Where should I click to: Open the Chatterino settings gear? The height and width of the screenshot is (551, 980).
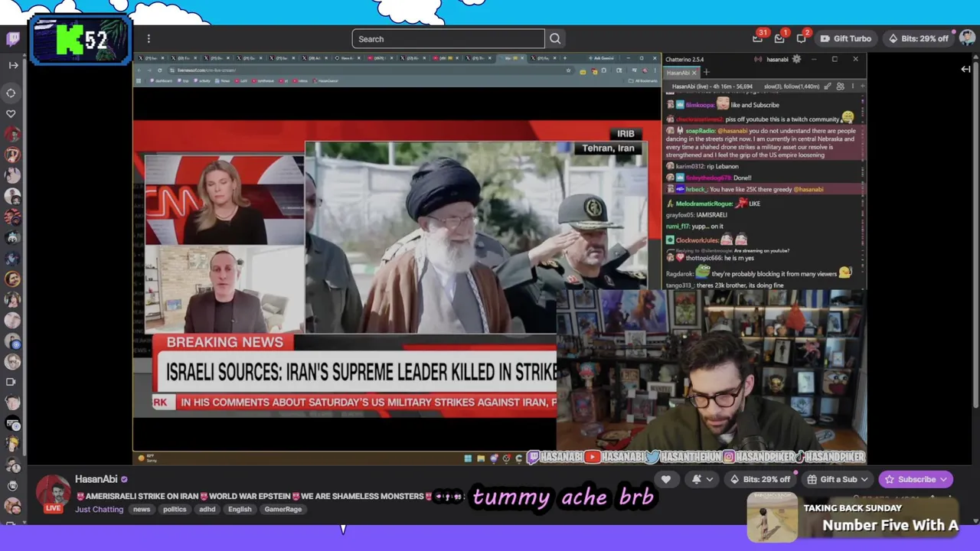[x=796, y=59]
